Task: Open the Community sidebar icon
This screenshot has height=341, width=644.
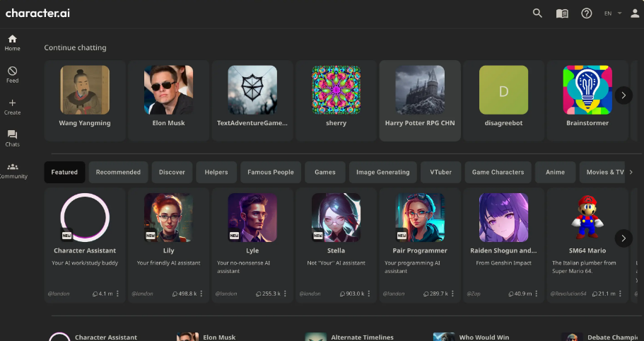Action: click(12, 170)
